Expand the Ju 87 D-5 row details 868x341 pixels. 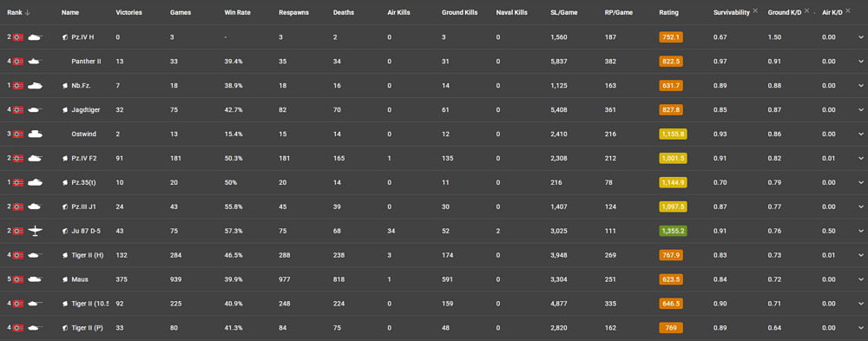click(x=861, y=231)
